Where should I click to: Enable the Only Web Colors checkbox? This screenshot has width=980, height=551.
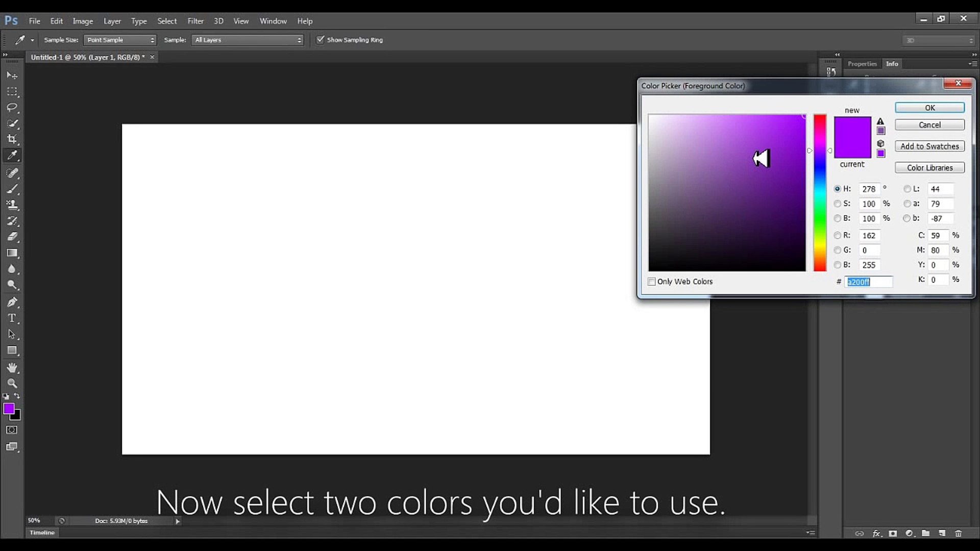(x=651, y=282)
